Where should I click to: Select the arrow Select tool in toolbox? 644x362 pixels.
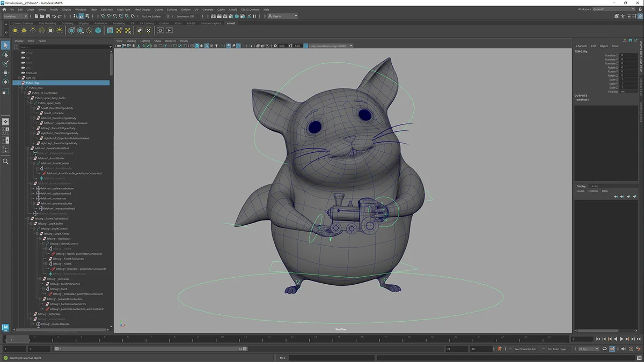tap(5, 46)
